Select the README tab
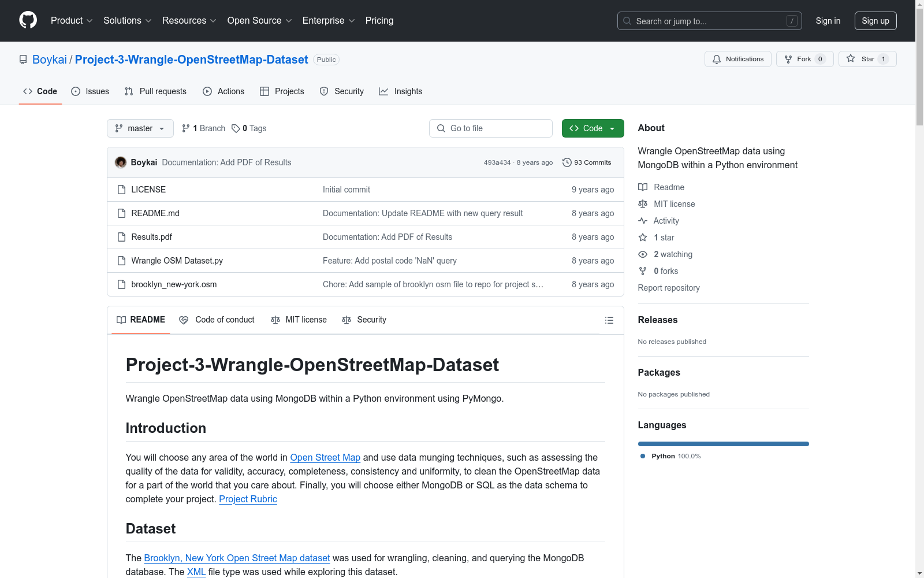 tap(141, 320)
